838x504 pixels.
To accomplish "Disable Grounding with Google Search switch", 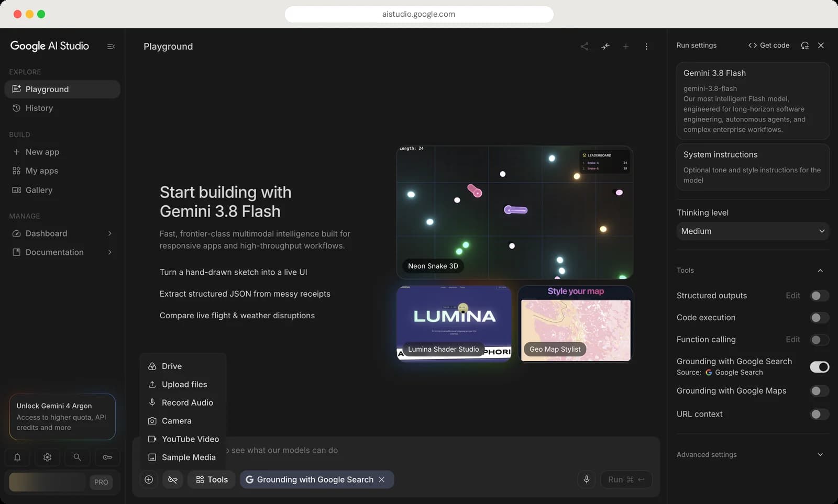I will pyautogui.click(x=820, y=367).
